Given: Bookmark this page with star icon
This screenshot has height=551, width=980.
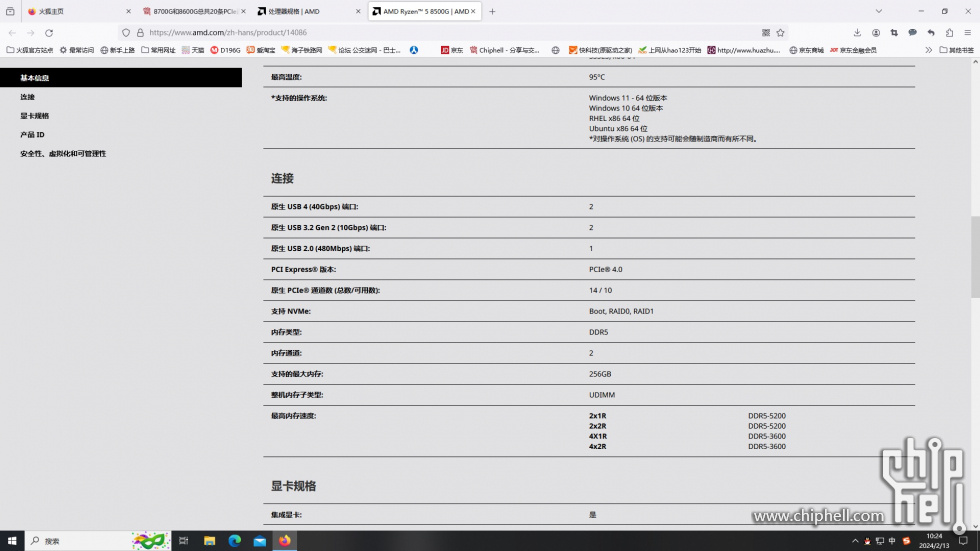Looking at the screenshot, I should point(781,32).
